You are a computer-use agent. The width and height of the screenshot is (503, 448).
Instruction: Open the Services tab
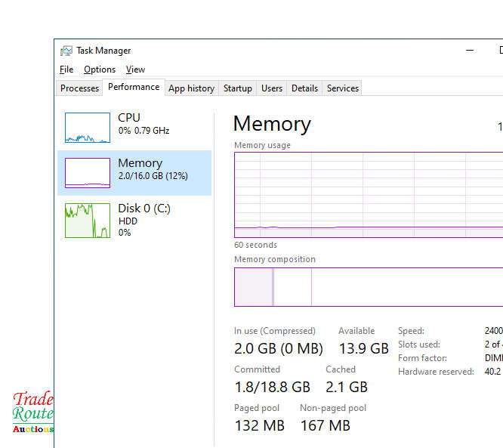point(342,88)
